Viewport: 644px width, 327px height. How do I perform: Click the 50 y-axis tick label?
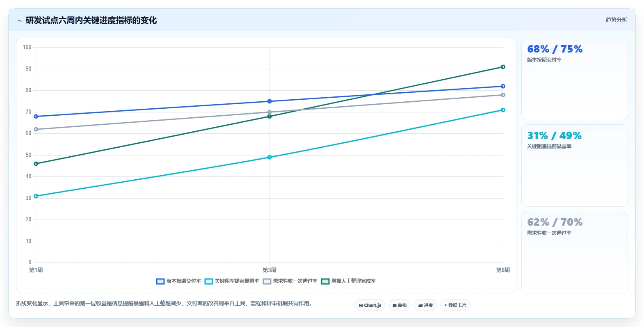tap(28, 155)
